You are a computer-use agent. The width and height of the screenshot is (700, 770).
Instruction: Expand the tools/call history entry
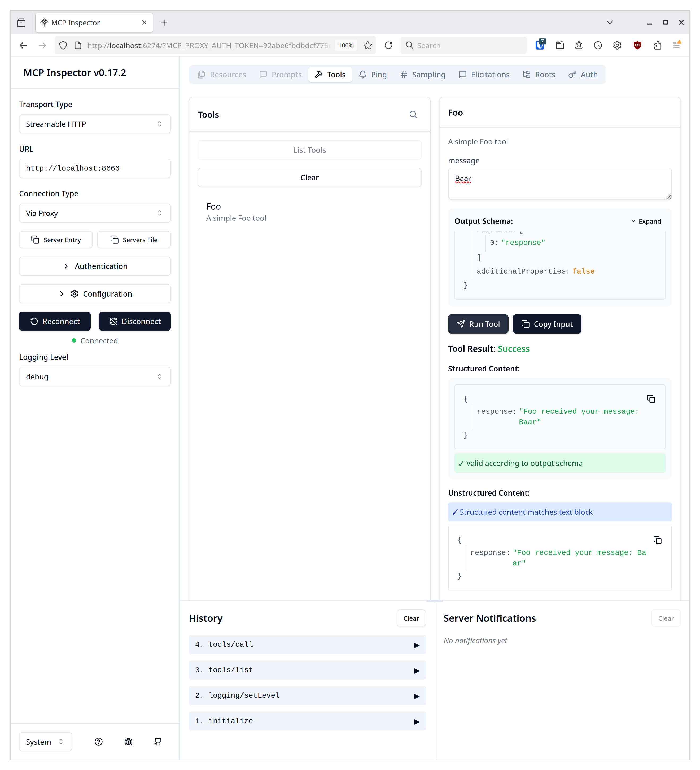[307, 644]
